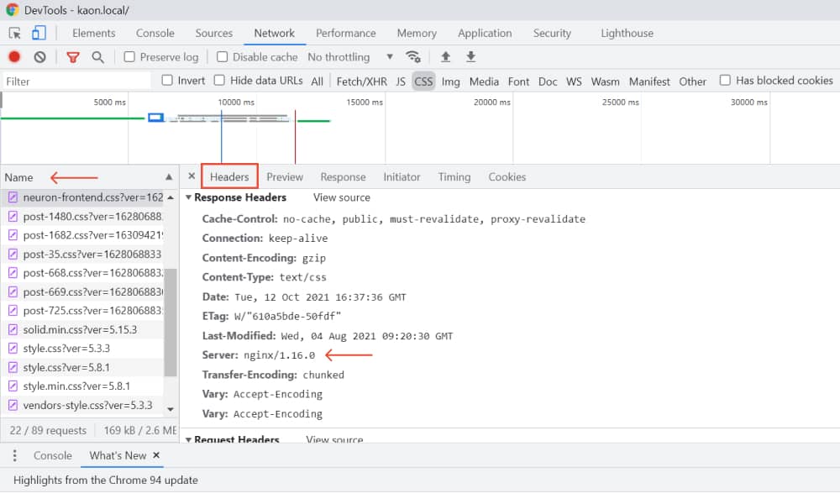This screenshot has height=504, width=840.
Task: Open the Security panel tab
Action: pyautogui.click(x=552, y=34)
